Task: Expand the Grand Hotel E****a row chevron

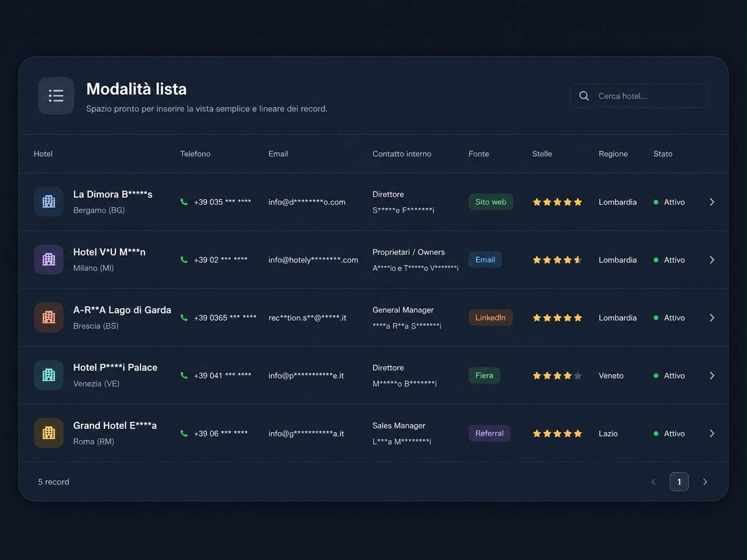Action: coord(712,433)
